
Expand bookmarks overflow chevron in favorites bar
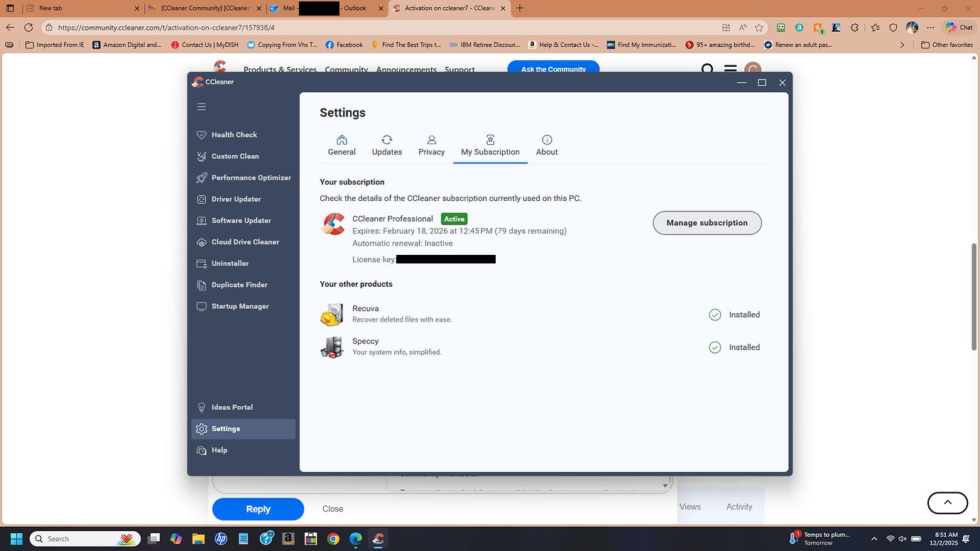(x=903, y=45)
